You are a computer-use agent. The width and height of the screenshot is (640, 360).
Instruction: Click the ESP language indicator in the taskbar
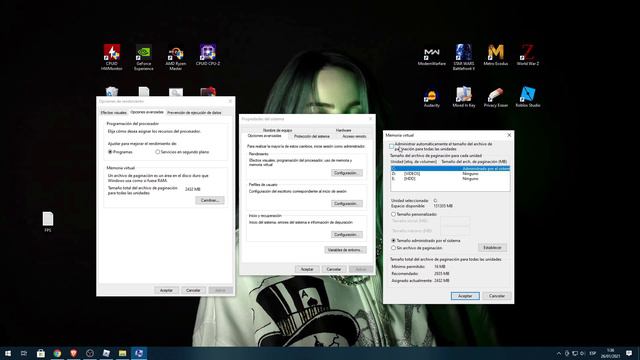(593, 353)
